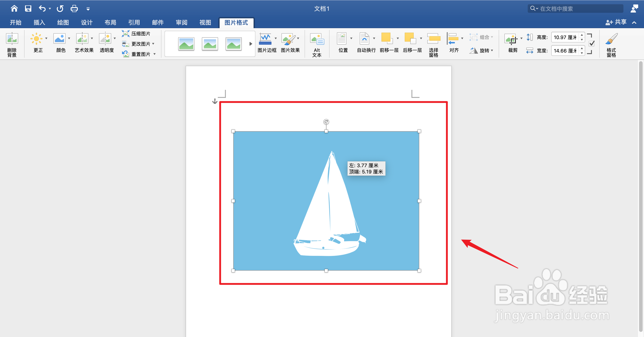Open the Alt Text (Alt 文本) tool
Image resolution: width=644 pixels, height=337 pixels.
(317, 39)
